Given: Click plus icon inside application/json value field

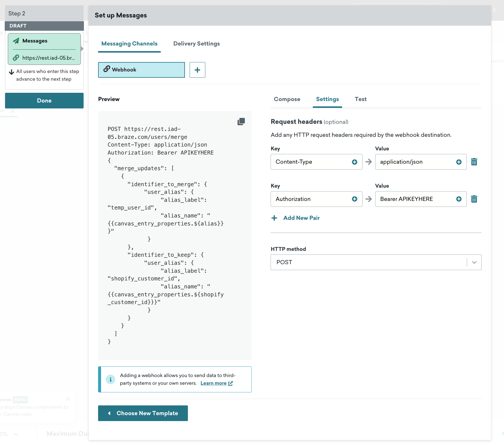Looking at the screenshot, I should pos(459,162).
